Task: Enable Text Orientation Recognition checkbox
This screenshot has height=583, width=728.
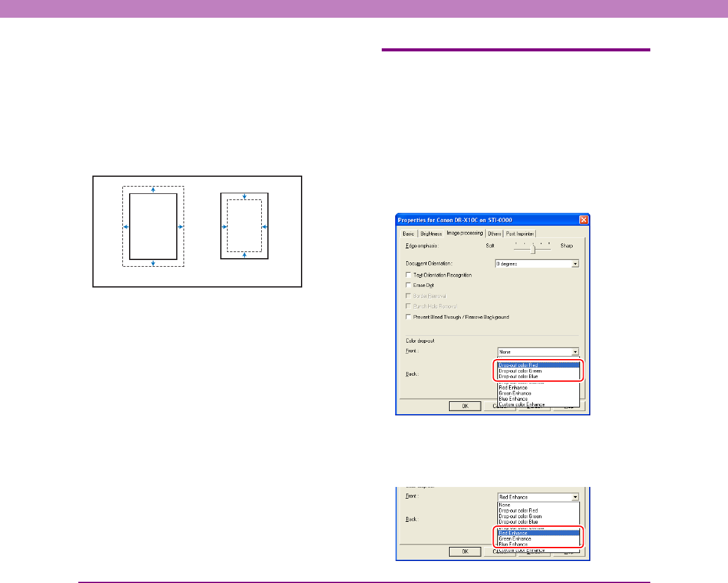Action: tap(409, 275)
